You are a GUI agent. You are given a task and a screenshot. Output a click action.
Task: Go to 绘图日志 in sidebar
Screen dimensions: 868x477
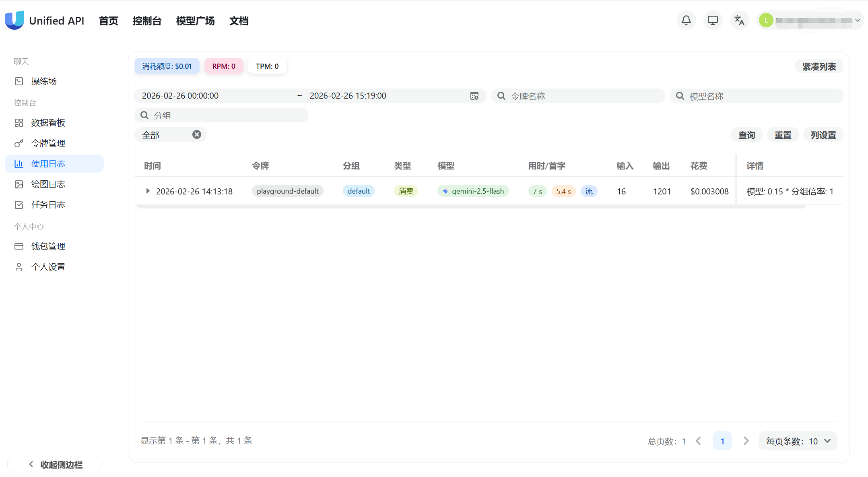coord(48,184)
